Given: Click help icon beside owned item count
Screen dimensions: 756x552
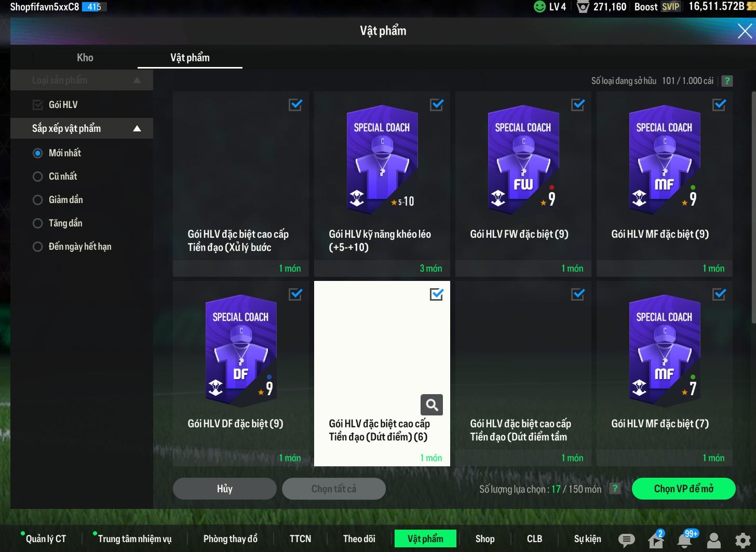Looking at the screenshot, I should point(727,81).
